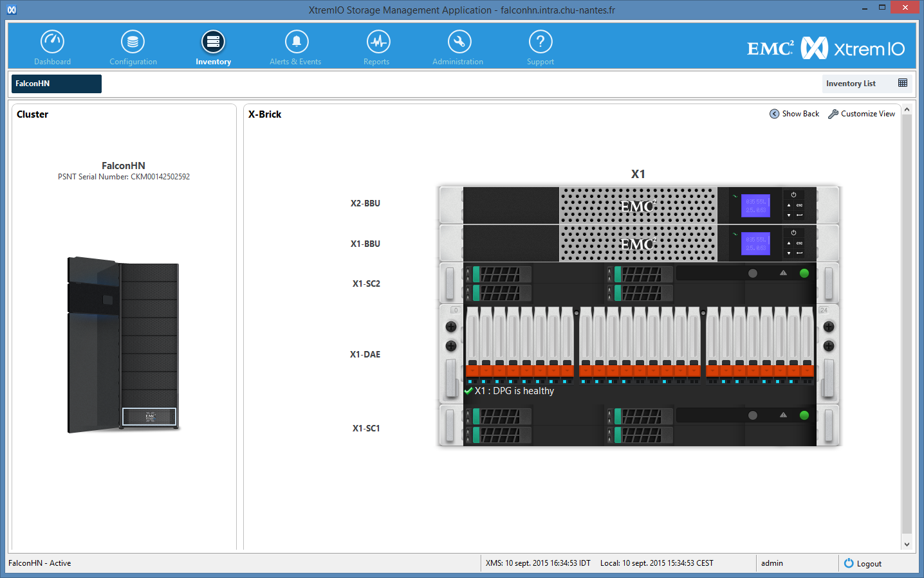Open the Configuration disk icon

(133, 42)
